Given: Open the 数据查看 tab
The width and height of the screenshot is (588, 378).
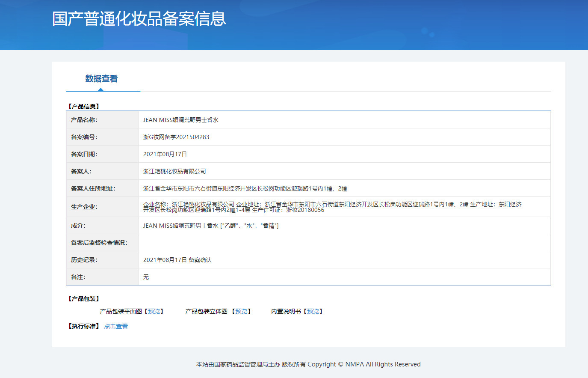Looking at the screenshot, I should (101, 79).
